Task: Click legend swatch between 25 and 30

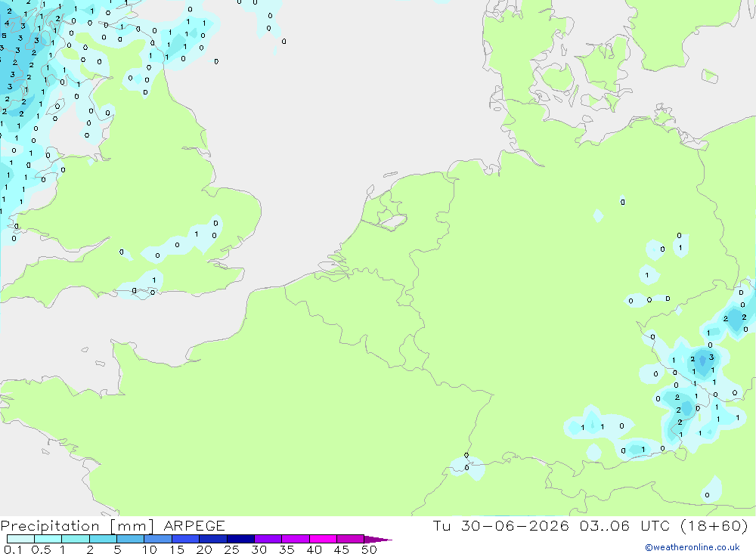Action: click(x=240, y=539)
